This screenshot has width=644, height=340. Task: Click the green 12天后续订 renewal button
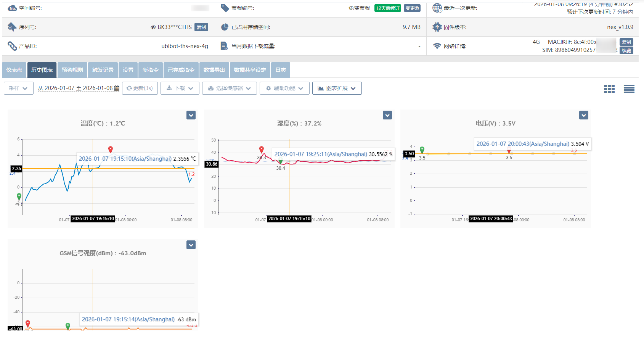pos(387,8)
